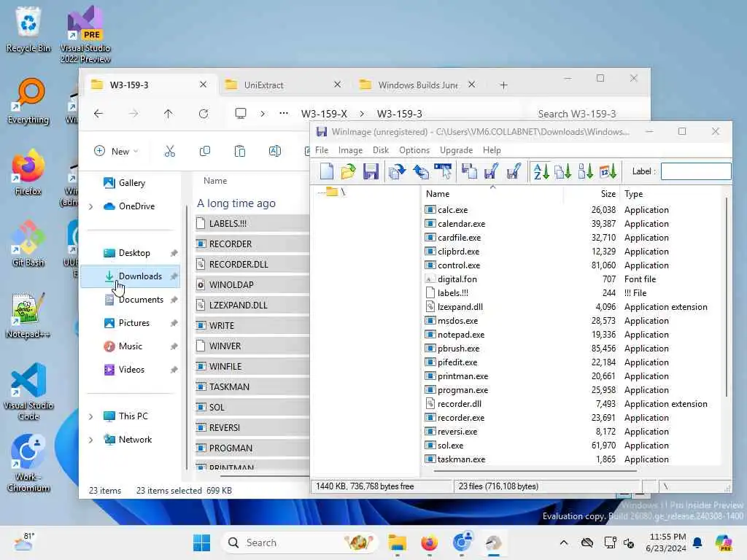Image resolution: width=747 pixels, height=560 pixels.
Task: Switch to the UniExtract Explorer tab
Action: [x=283, y=85]
